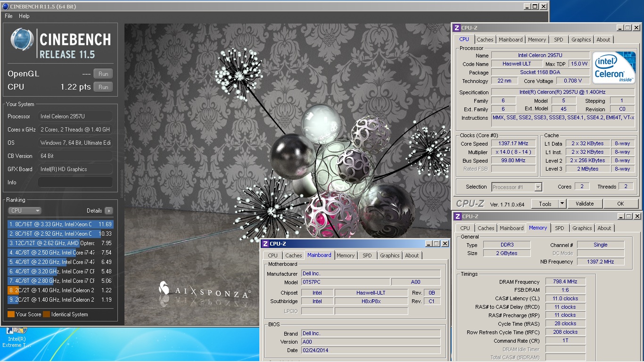Switch to Caches tab in Mainboard CPU-Z window
The height and width of the screenshot is (362, 644).
(x=293, y=255)
